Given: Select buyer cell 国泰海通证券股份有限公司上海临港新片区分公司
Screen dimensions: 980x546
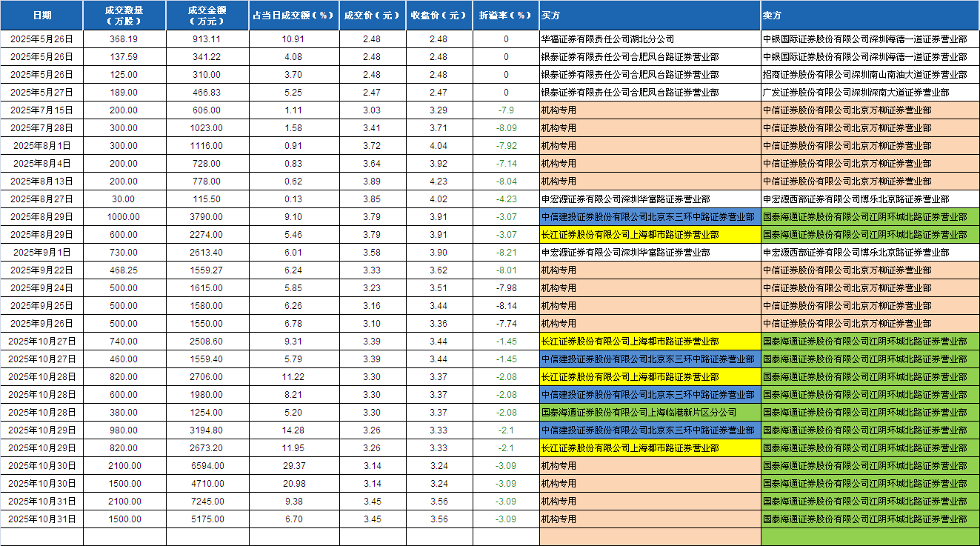Looking at the screenshot, I should pos(650,412).
